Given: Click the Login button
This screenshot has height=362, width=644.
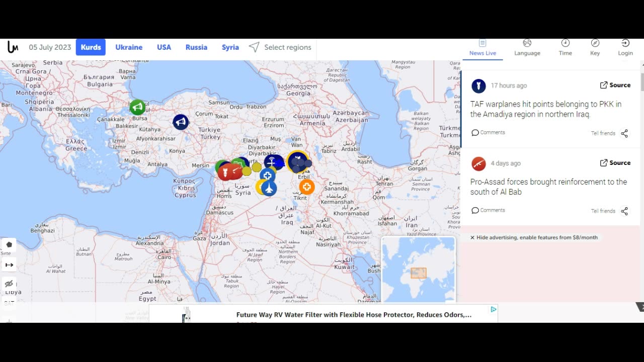Looking at the screenshot, I should pos(625,48).
